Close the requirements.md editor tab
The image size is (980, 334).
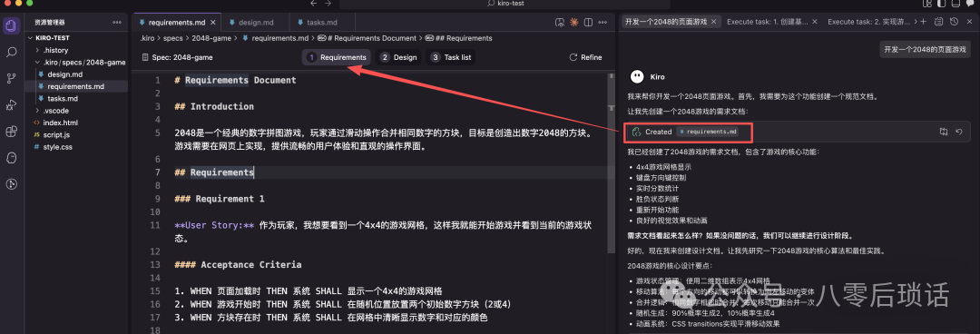tap(213, 23)
